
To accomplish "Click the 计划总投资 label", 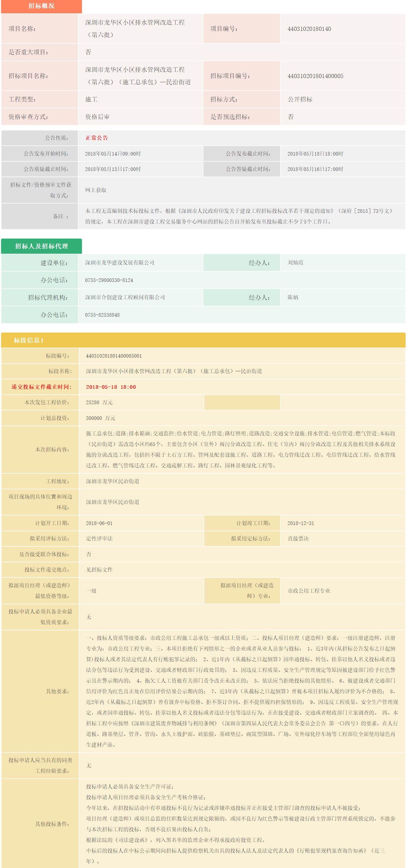I will (55, 418).
